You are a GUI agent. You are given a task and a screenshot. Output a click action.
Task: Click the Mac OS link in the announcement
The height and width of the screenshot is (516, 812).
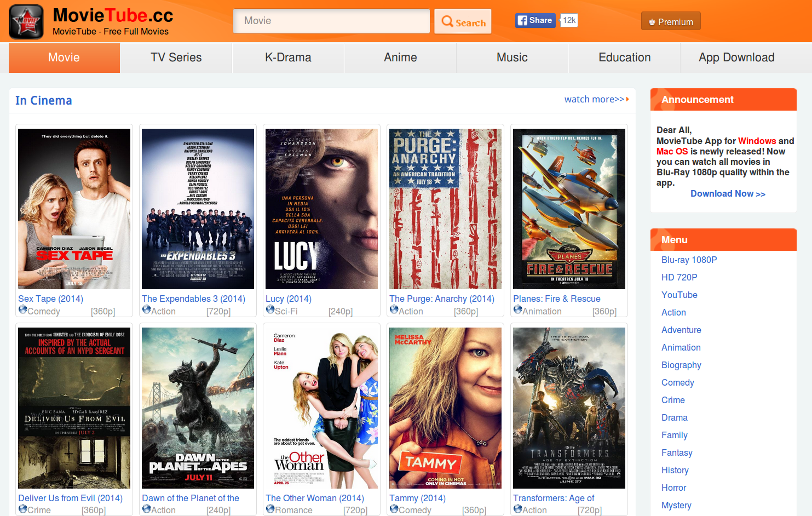(672, 151)
